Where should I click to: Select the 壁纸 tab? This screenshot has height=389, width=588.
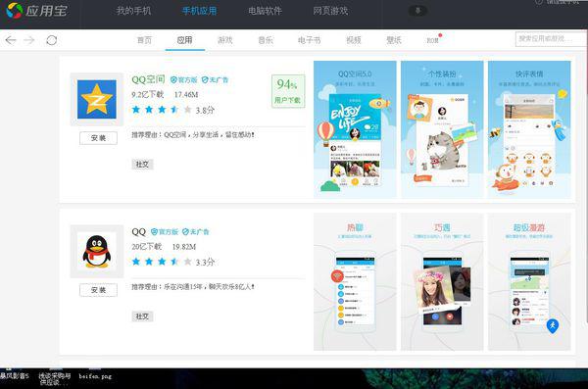pos(394,40)
